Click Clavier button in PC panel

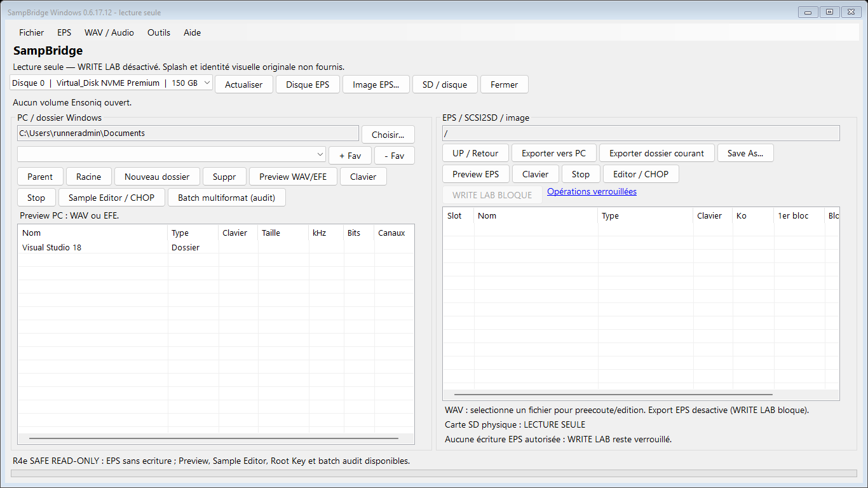click(363, 177)
